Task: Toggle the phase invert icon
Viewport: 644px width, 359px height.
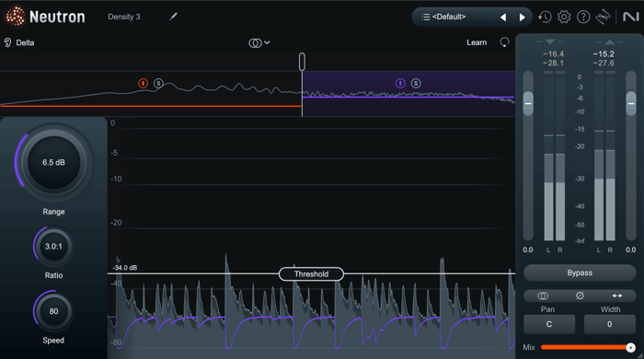Action: click(580, 295)
